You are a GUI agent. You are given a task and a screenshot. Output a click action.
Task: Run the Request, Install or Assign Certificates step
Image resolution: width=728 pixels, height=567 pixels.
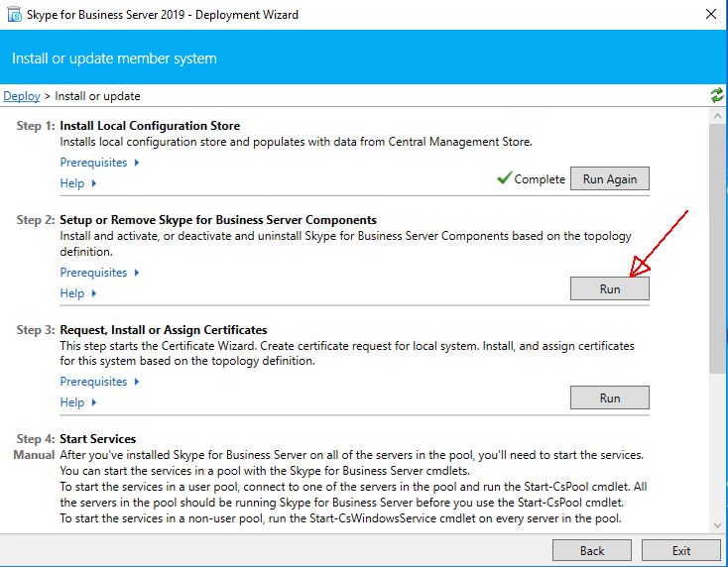[x=610, y=397]
